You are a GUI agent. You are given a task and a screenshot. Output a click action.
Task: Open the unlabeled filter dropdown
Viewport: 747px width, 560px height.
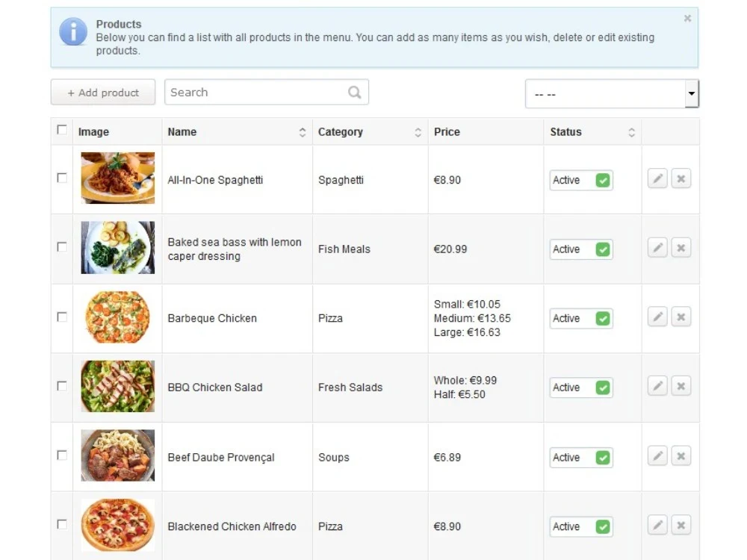coord(611,93)
